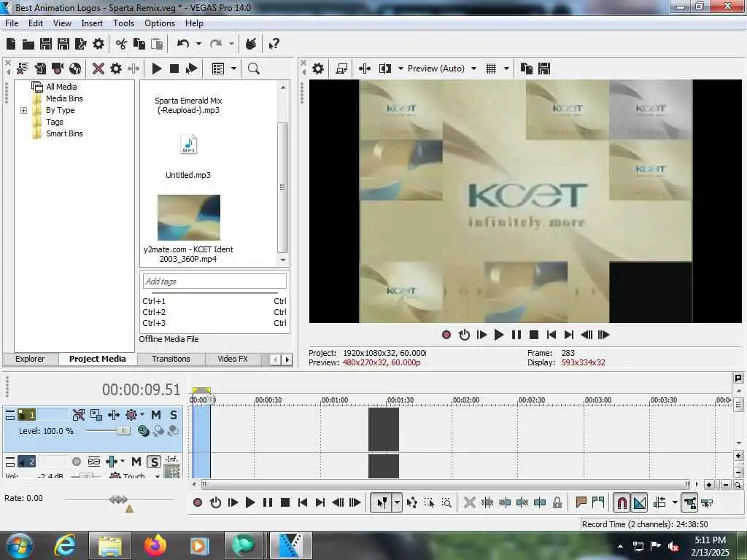Open the Options menu
The height and width of the screenshot is (560, 747).
(x=160, y=23)
